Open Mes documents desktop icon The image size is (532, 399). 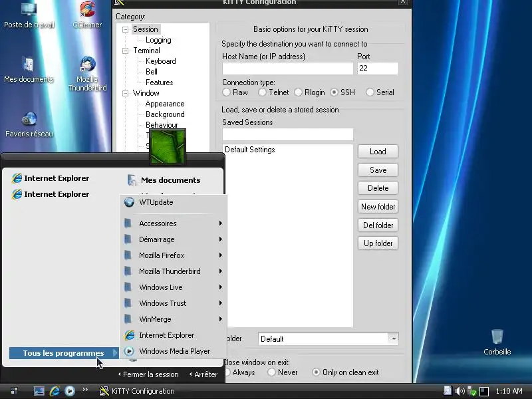tap(29, 70)
